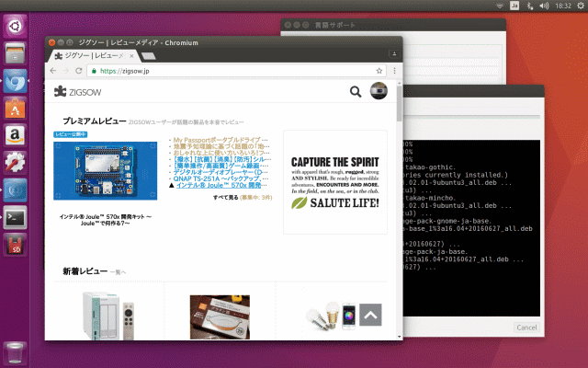Screen dimensions: 588x368
Task: Open System Settings launcher icon
Action: (15, 163)
